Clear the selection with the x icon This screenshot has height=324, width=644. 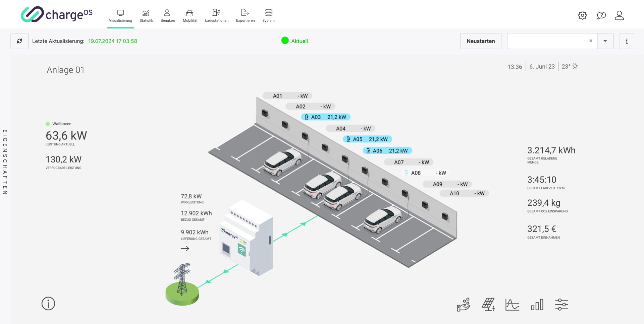(x=591, y=41)
